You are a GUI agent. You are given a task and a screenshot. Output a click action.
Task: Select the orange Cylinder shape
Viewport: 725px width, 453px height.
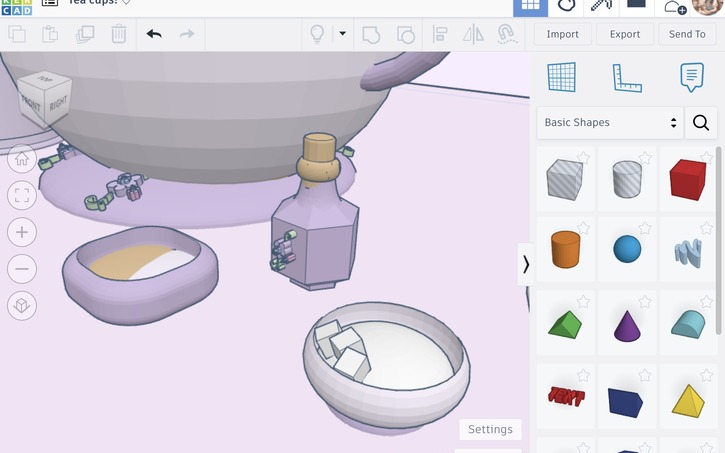(565, 250)
